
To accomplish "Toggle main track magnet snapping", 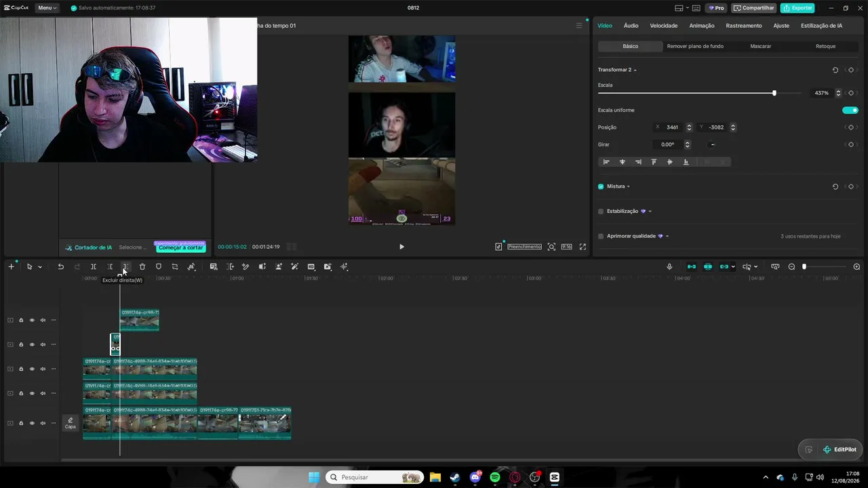I will (692, 267).
